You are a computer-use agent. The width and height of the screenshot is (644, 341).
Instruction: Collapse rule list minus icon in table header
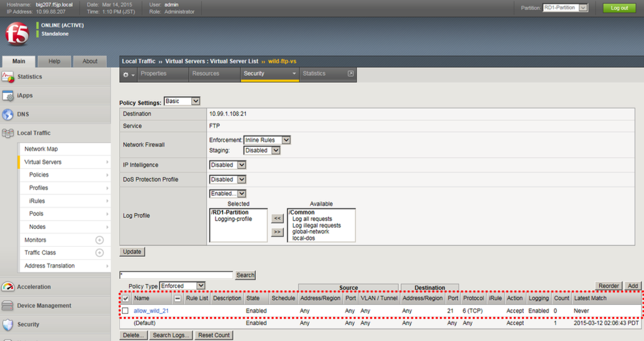[178, 299]
